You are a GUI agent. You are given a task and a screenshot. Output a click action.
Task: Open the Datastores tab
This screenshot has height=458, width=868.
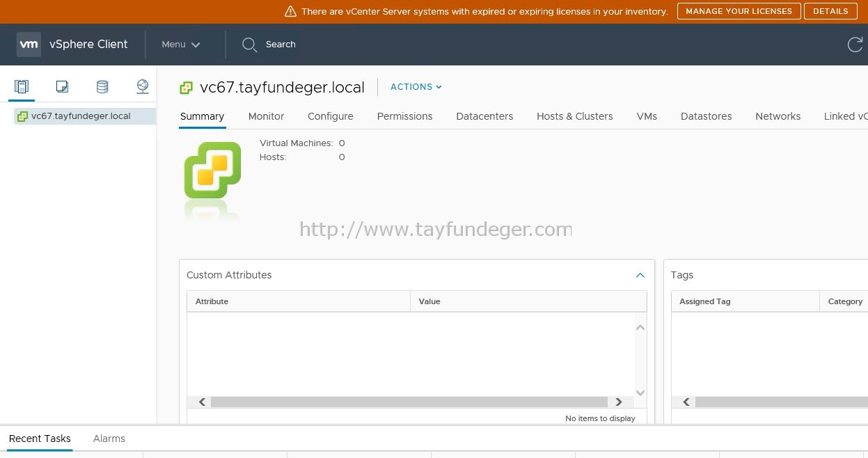[707, 116]
